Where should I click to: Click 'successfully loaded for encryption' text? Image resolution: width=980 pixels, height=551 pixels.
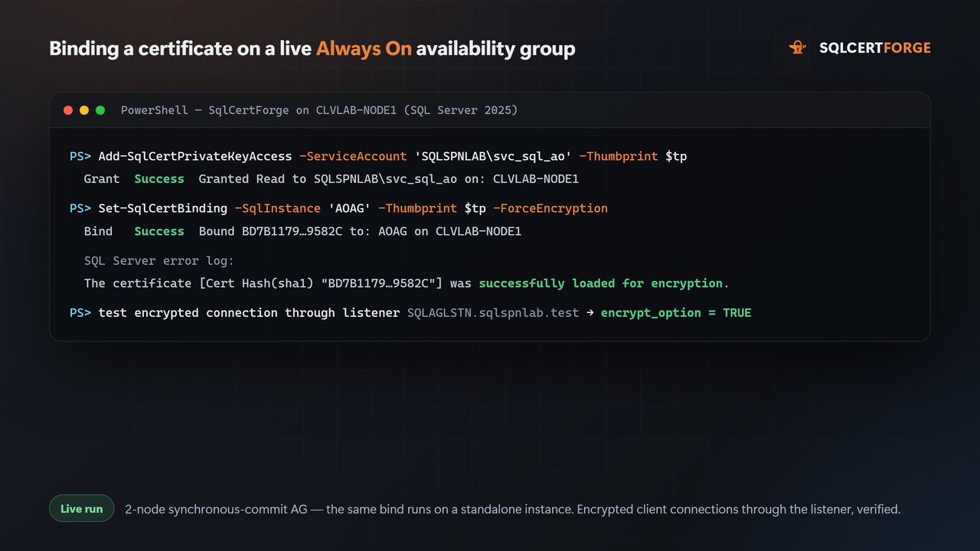601,283
